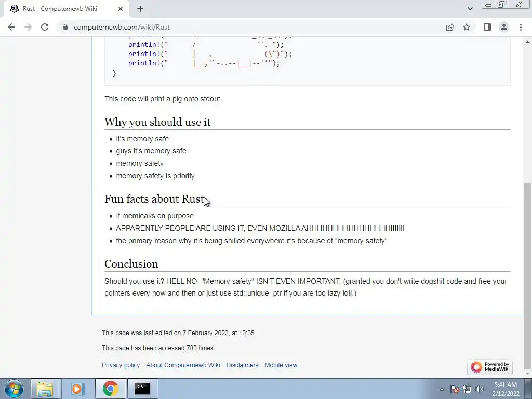Image resolution: width=532 pixels, height=399 pixels.
Task: Click the scrollbar up arrow
Action: click(528, 42)
